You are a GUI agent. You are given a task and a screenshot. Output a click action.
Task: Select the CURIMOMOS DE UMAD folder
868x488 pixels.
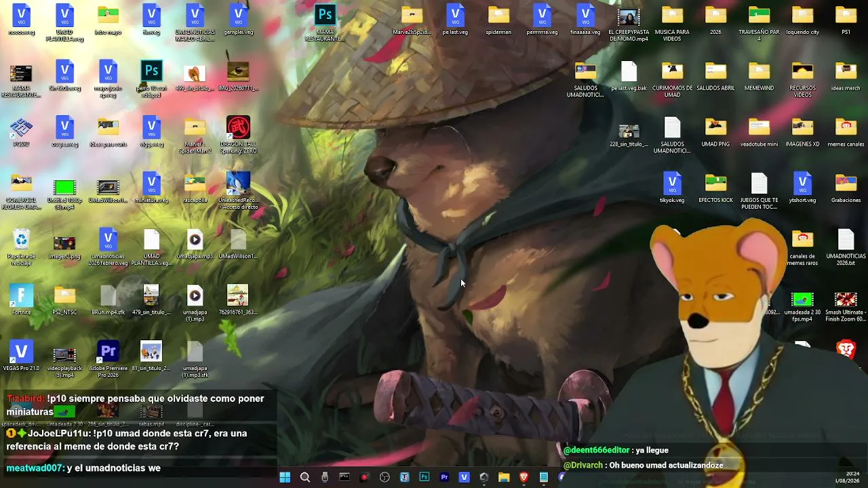click(x=672, y=79)
